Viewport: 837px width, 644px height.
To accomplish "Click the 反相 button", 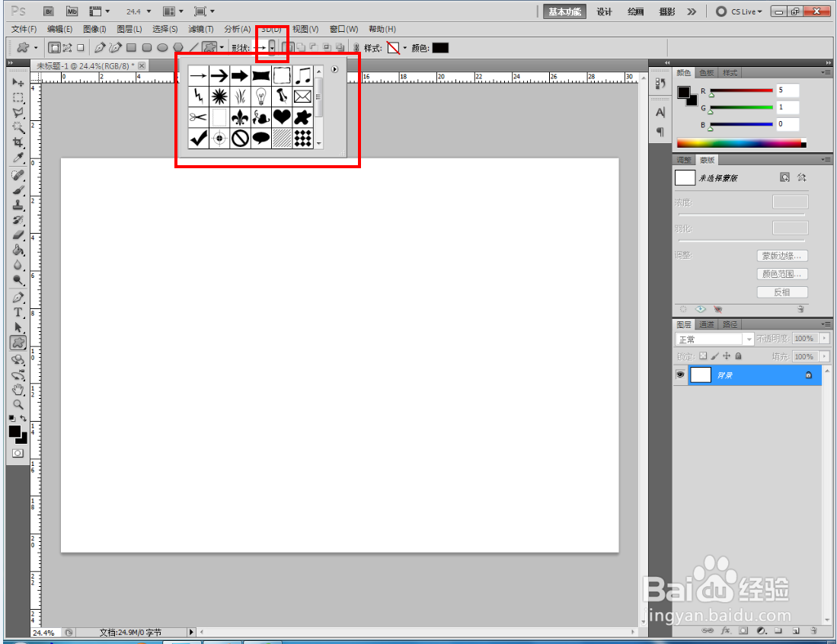I will (782, 292).
